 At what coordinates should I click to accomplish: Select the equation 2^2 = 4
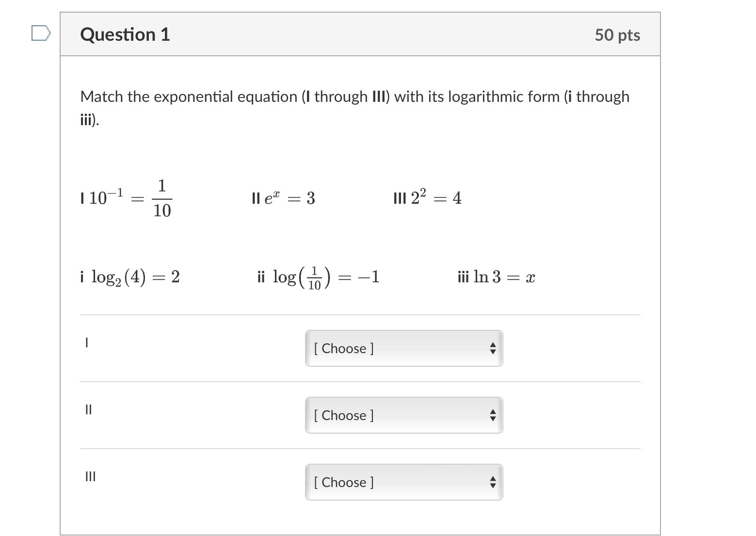point(427,197)
